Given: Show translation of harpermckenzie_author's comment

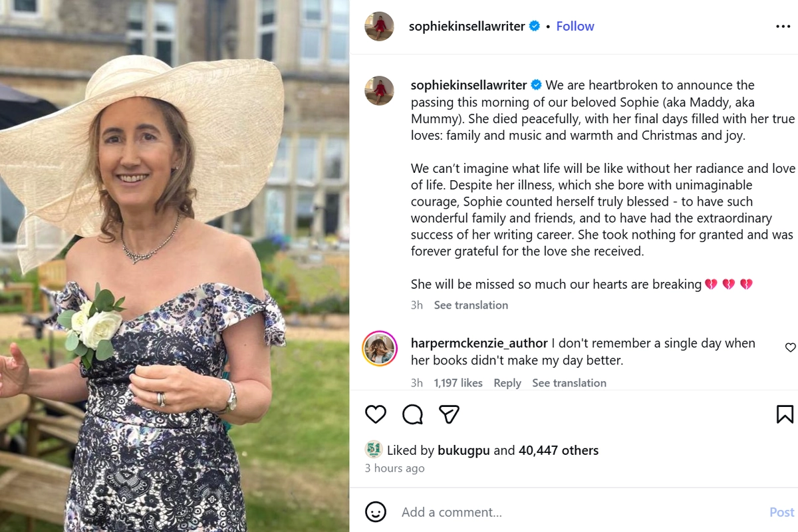Looking at the screenshot, I should 569,382.
